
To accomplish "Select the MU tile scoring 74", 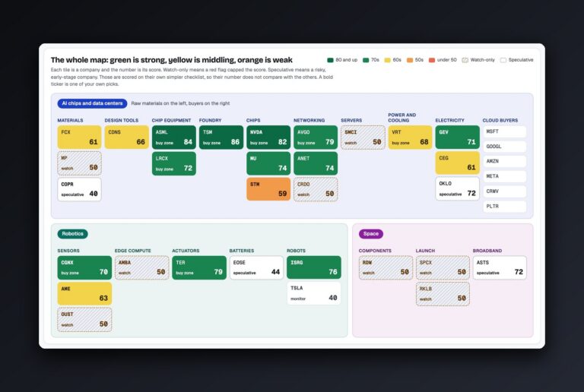I will coord(268,163).
